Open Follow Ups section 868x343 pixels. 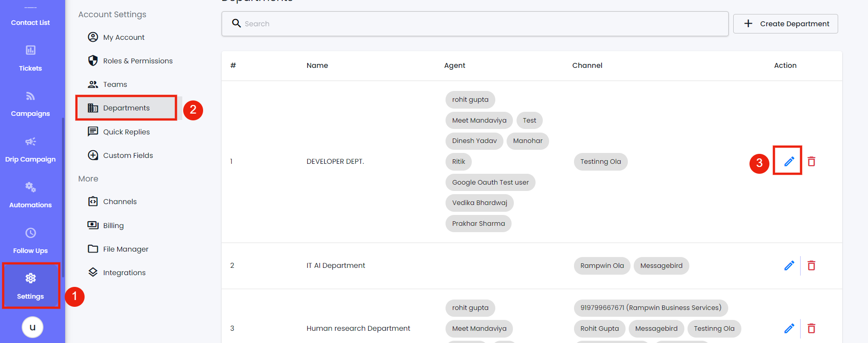tap(30, 241)
